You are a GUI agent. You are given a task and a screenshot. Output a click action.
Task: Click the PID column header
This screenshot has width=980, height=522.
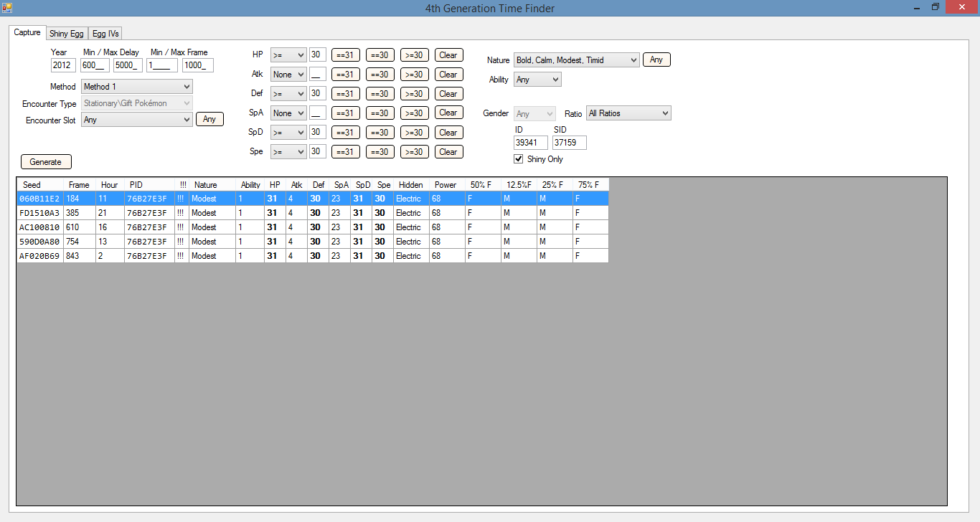click(x=149, y=185)
